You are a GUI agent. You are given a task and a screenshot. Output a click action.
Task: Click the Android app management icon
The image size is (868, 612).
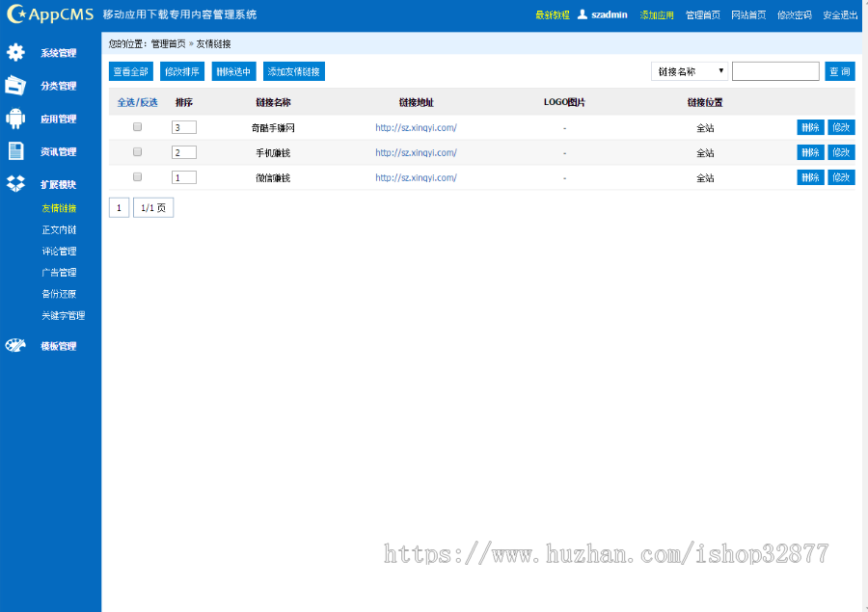(x=15, y=118)
